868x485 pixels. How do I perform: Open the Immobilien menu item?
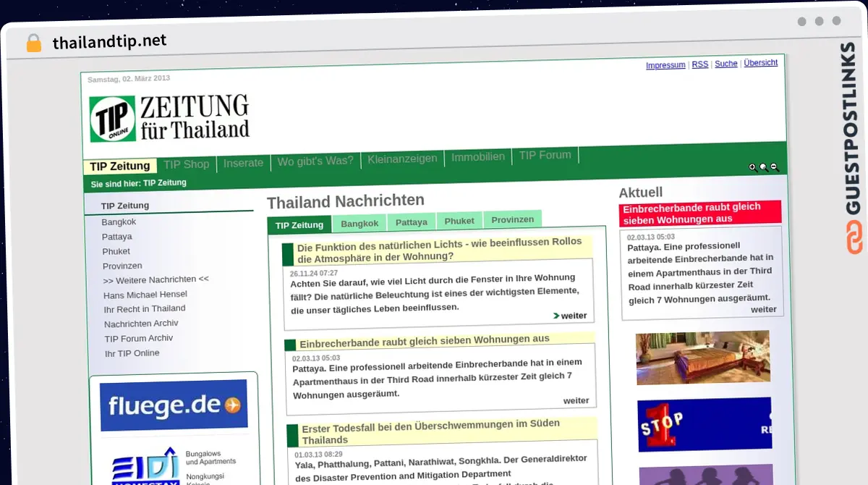coord(478,156)
